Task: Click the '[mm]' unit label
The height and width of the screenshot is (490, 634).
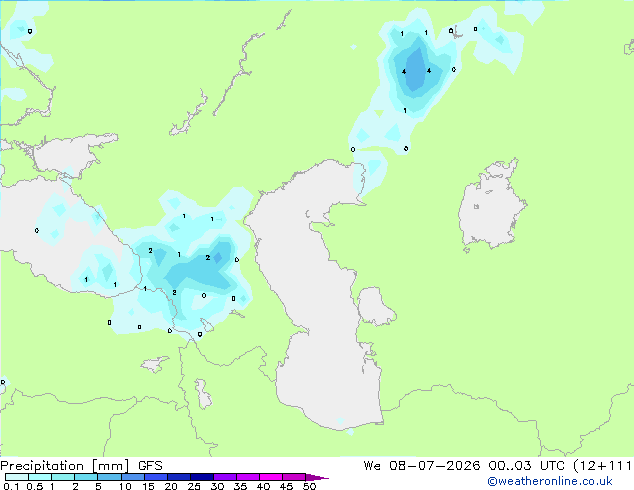Action: click(110, 466)
